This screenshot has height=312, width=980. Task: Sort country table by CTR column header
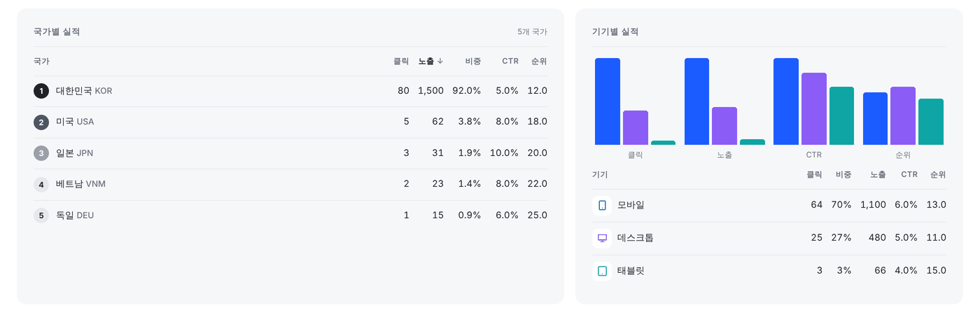tap(510, 62)
